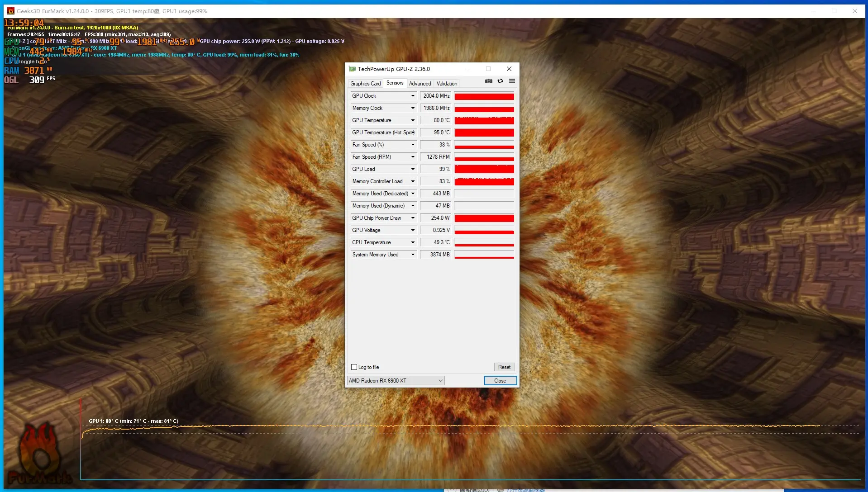Screen dimensions: 868x492
Task: Click the 38 % fan speed value
Action: pyautogui.click(x=435, y=145)
